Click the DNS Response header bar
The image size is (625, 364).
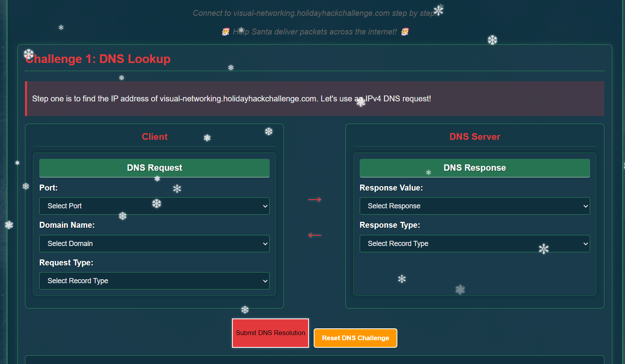coord(475,168)
